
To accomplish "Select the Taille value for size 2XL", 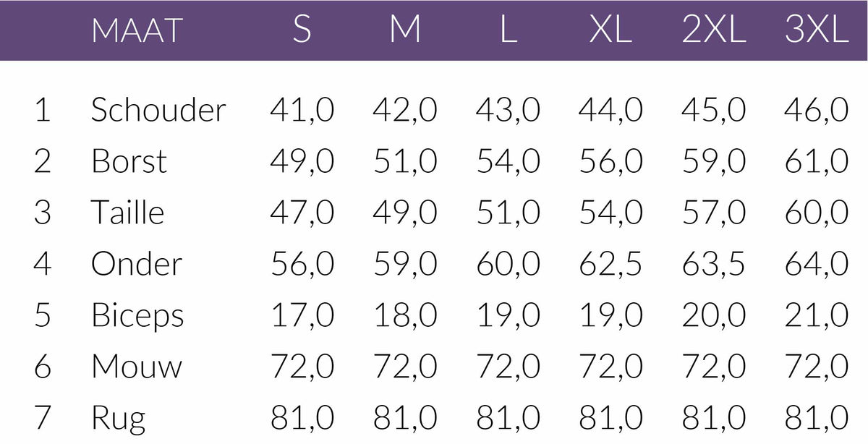I will click(x=713, y=213).
